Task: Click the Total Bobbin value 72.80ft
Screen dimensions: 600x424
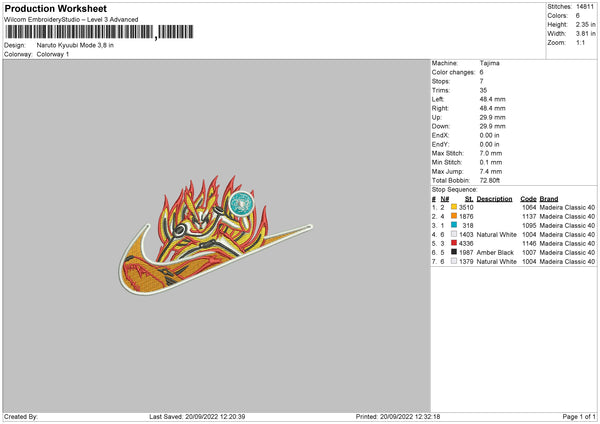Action: [490, 180]
